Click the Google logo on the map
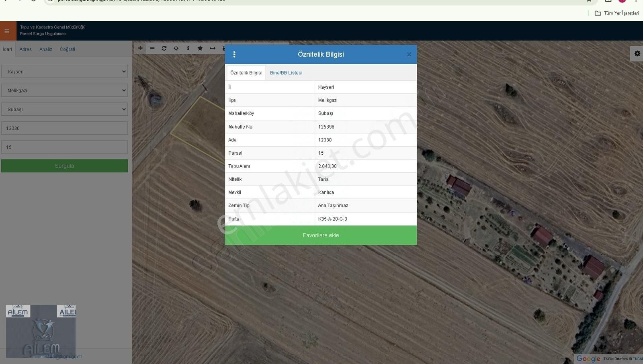Viewport: 643px width, 364px height. pyautogui.click(x=588, y=358)
